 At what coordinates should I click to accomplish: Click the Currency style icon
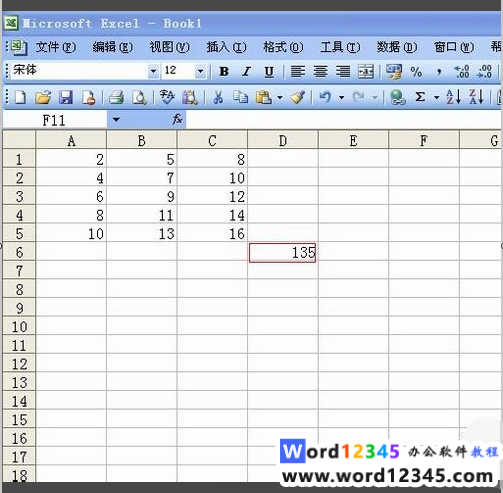point(394,72)
